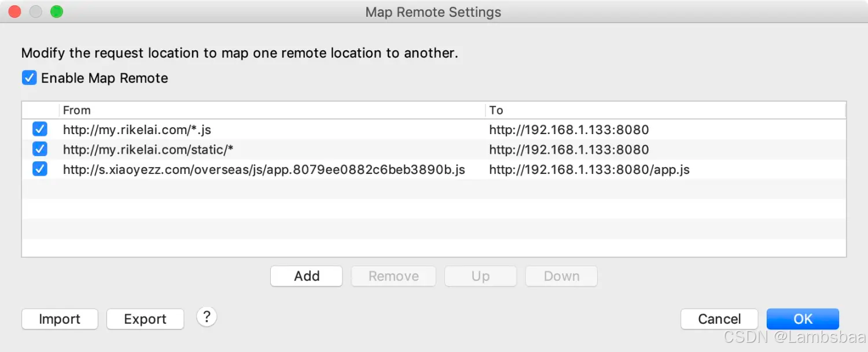868x352 pixels.
Task: Cancel the Map Remote settings
Action: (x=719, y=319)
